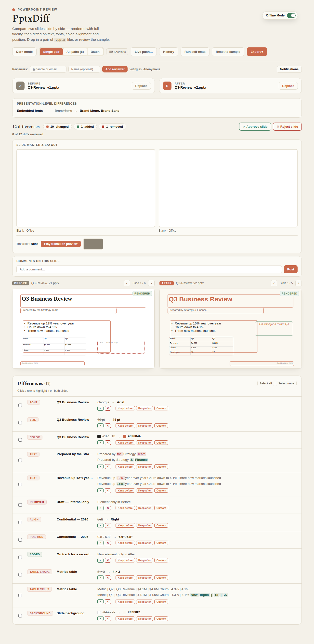Click the #1F1E1B before color swatch

click(x=99, y=436)
